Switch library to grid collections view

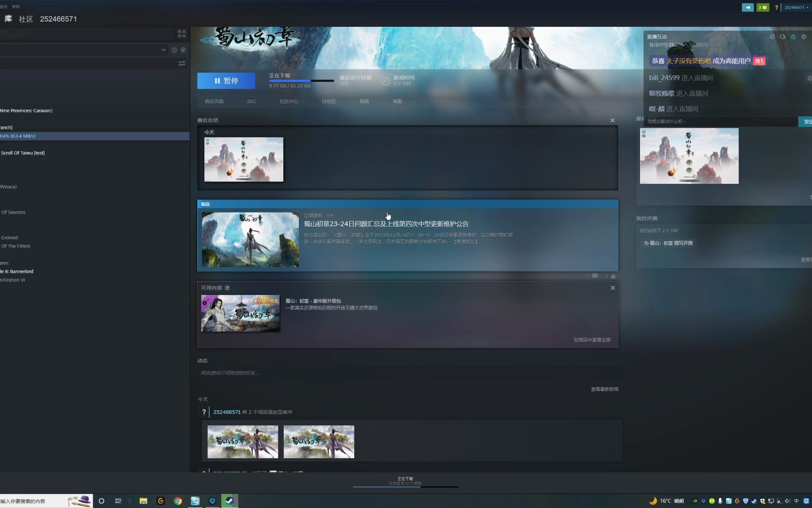point(182,34)
